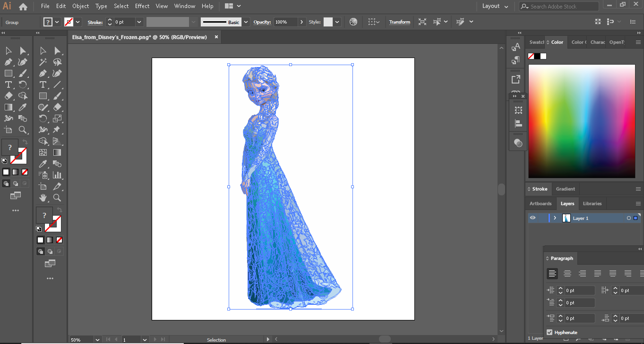Pick a color from the spectrum picker

(582, 121)
